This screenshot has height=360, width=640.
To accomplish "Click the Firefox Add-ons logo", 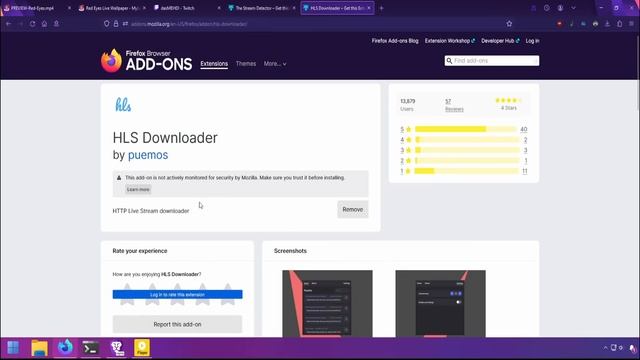I will [x=147, y=61].
